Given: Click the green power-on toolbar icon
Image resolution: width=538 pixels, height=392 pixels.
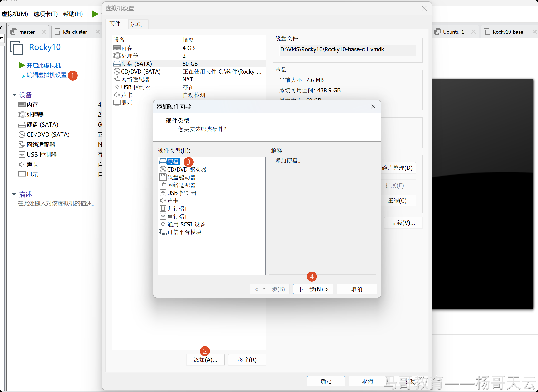Looking at the screenshot, I should click(95, 14).
